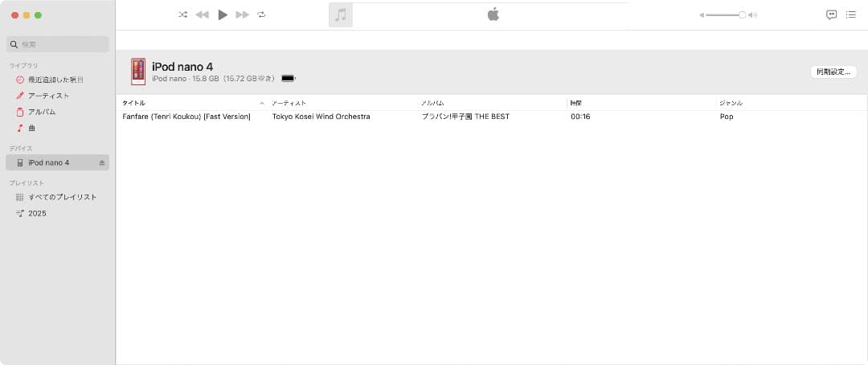Click the high volume speaker icon
This screenshot has width=868, height=365.
[x=752, y=15]
